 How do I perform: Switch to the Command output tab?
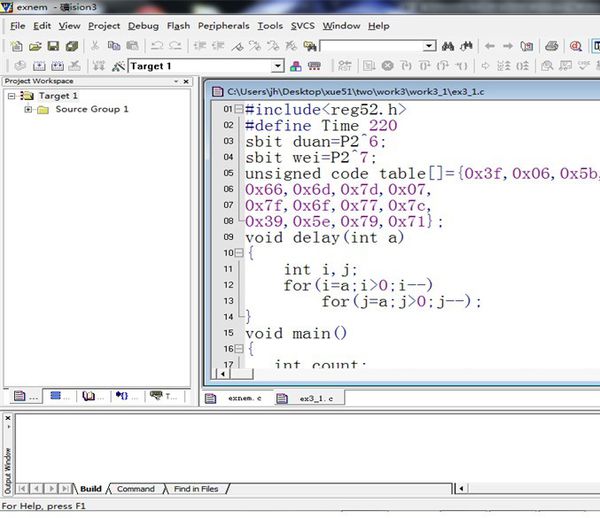coord(135,489)
